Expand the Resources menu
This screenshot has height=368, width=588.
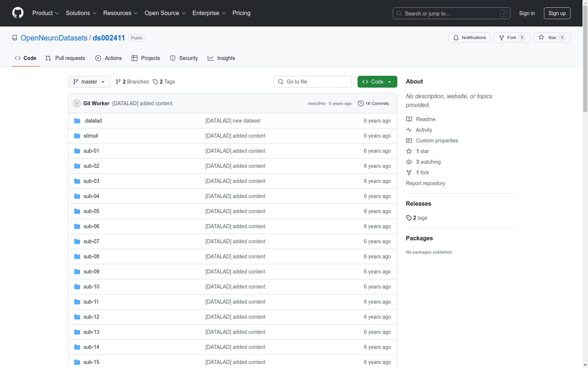point(121,13)
